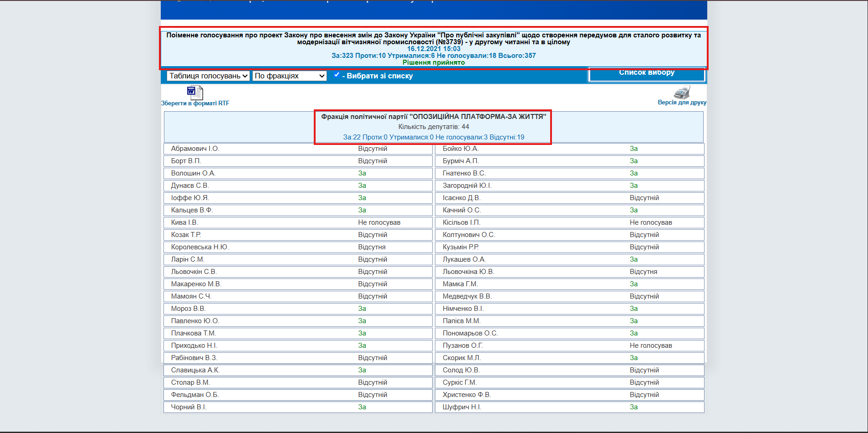Click the 'Список вибору' button
The width and height of the screenshot is (868, 433).
pos(647,74)
